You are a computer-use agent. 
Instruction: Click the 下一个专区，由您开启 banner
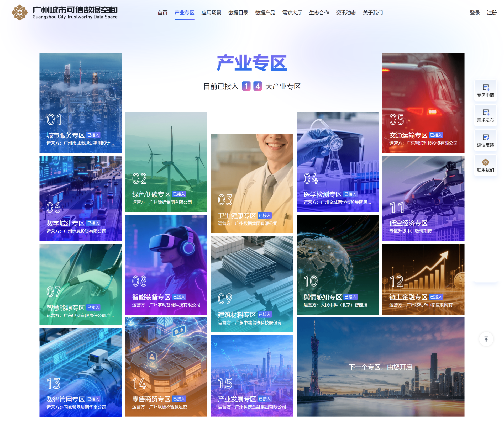click(380, 367)
